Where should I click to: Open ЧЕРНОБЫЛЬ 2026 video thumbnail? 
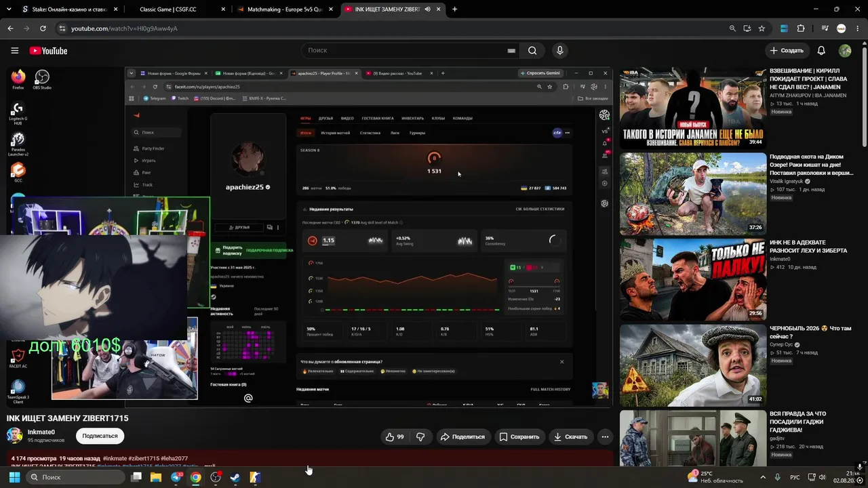(x=693, y=366)
